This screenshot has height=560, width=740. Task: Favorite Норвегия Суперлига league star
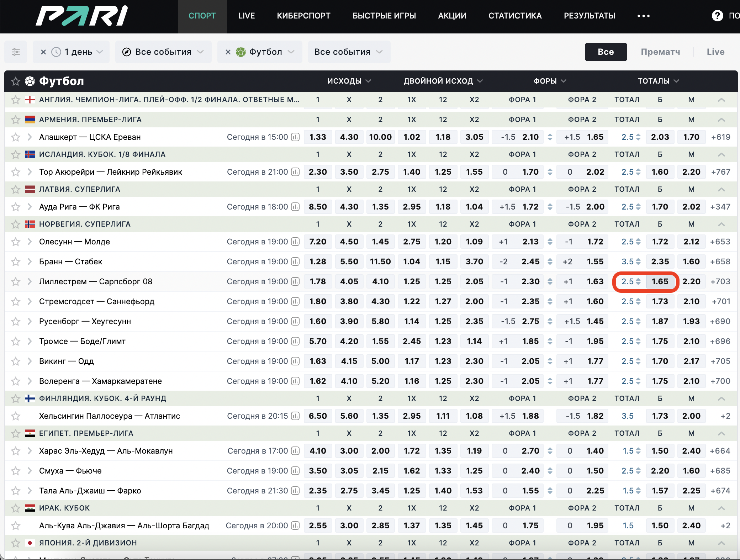pyautogui.click(x=15, y=224)
